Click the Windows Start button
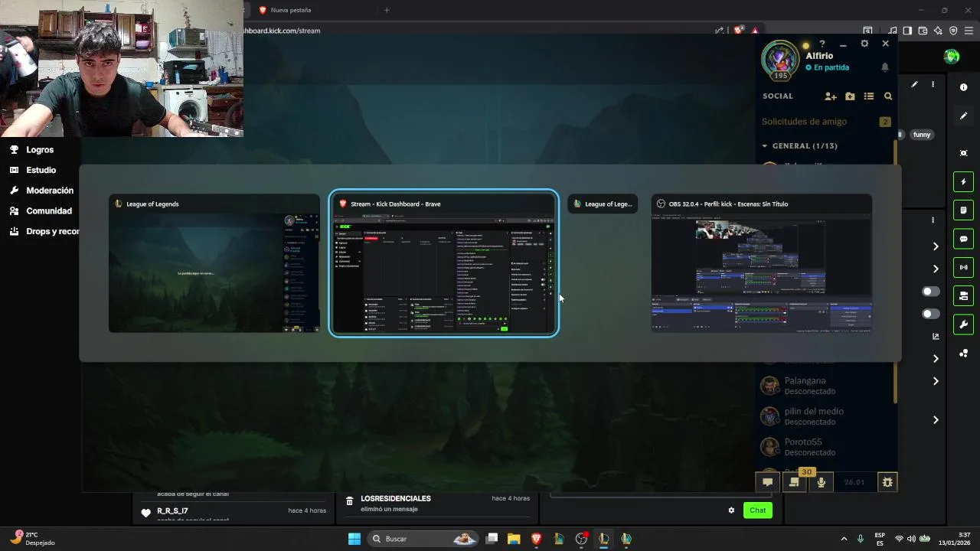Viewport: 980px width, 551px height. click(354, 539)
